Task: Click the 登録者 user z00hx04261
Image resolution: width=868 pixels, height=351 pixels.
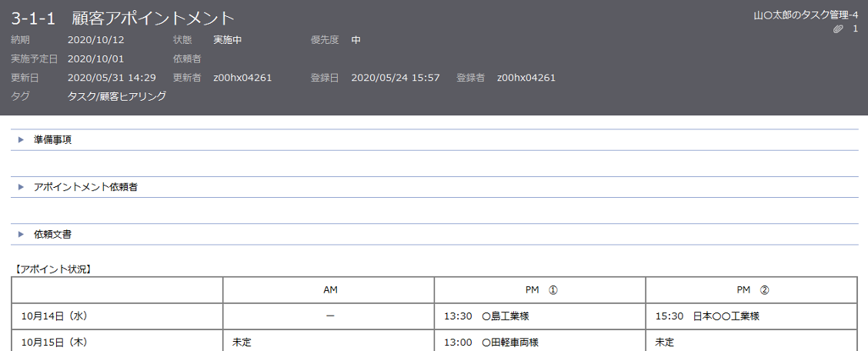Action: coord(526,78)
